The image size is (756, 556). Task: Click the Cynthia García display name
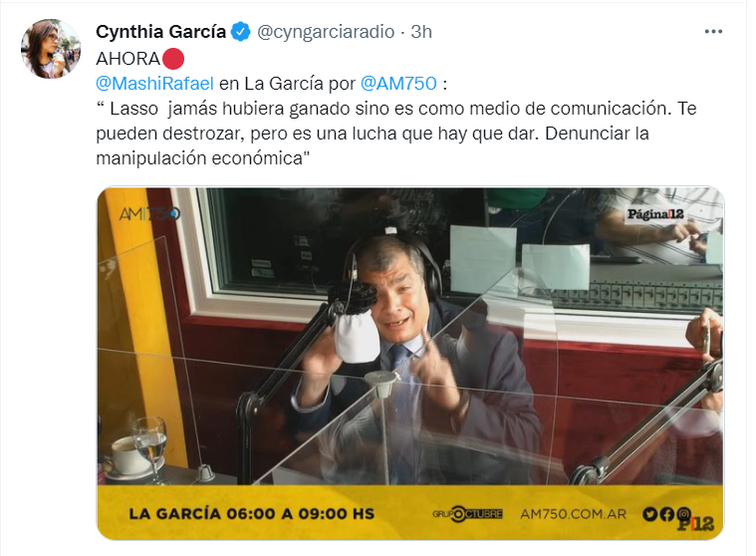160,32
